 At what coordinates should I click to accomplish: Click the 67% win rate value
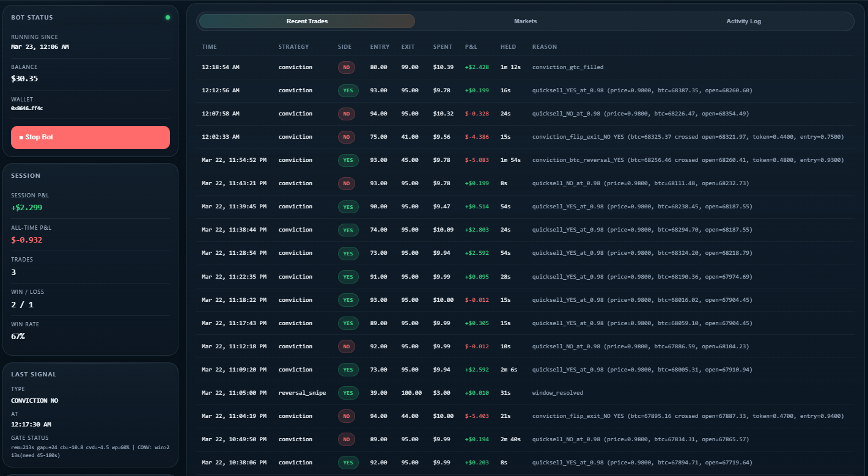[18, 336]
